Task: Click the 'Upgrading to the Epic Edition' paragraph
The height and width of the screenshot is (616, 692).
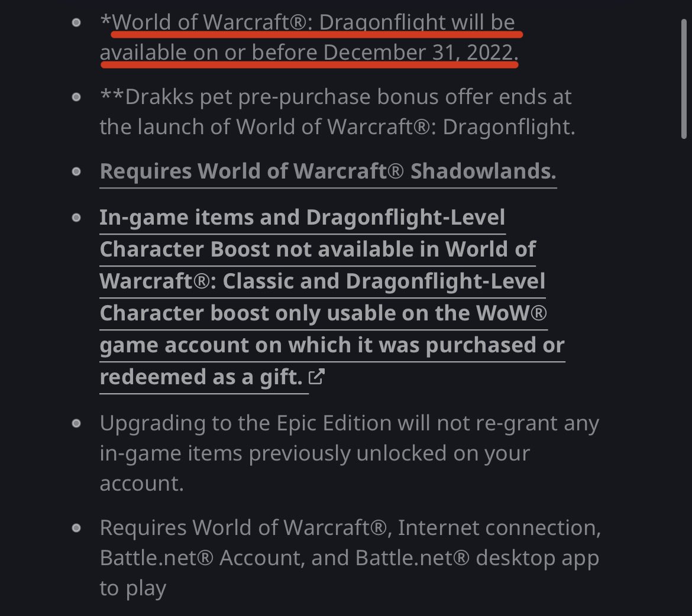Action: 349,453
